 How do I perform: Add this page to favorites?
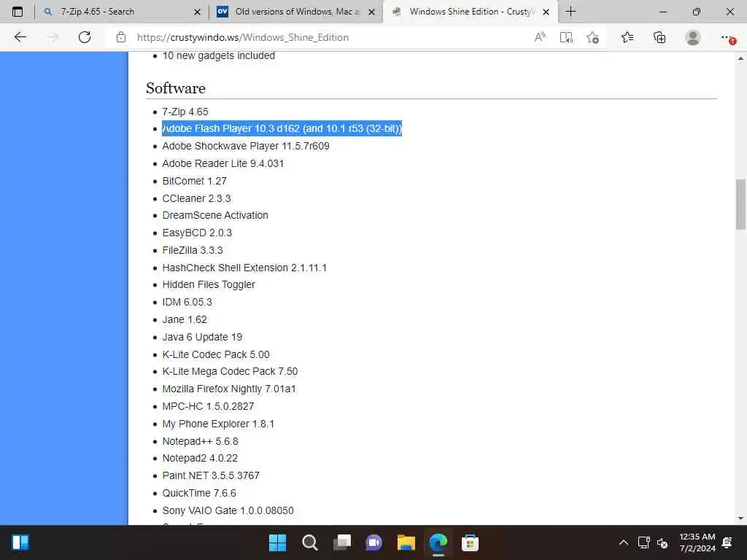coord(592,37)
